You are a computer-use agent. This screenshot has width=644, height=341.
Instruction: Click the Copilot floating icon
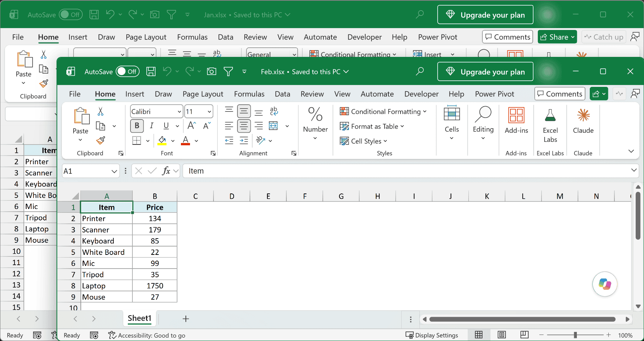[x=605, y=284]
